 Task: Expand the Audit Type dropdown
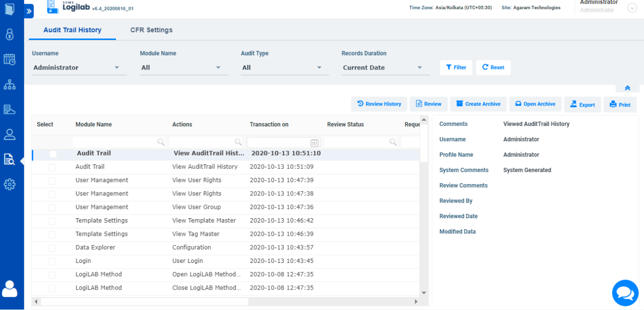[284, 68]
